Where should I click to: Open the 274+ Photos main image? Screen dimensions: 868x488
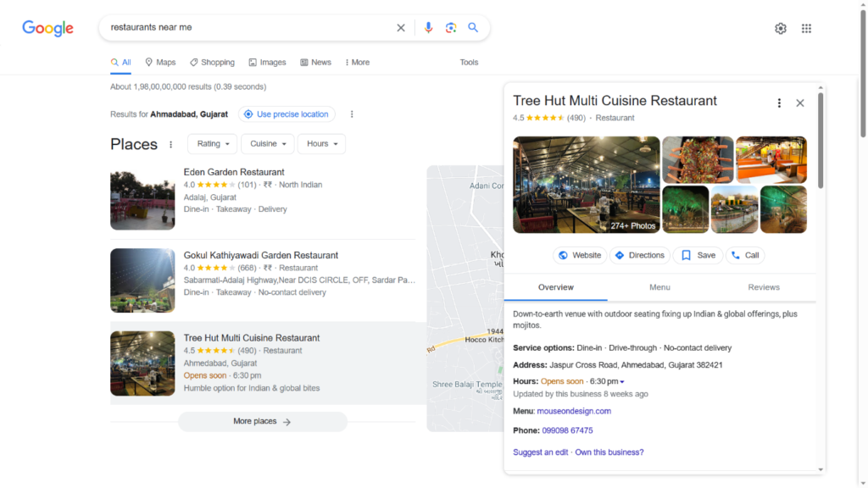[x=587, y=185]
